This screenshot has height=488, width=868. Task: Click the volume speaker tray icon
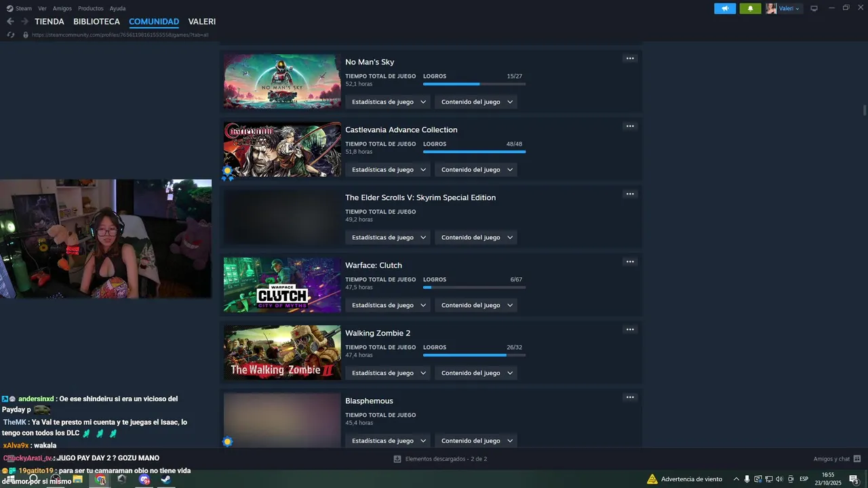tap(779, 479)
